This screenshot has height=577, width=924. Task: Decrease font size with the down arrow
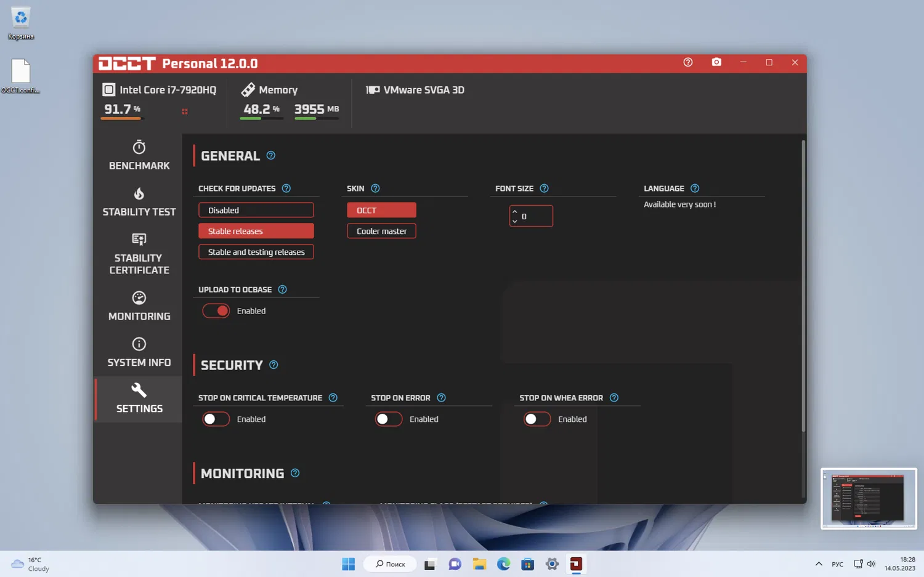pyautogui.click(x=515, y=221)
